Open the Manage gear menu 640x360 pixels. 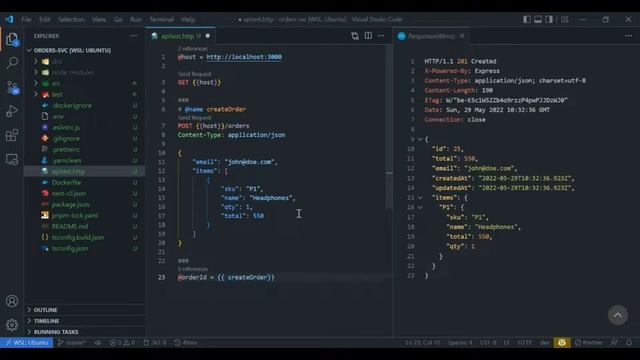click(12, 324)
